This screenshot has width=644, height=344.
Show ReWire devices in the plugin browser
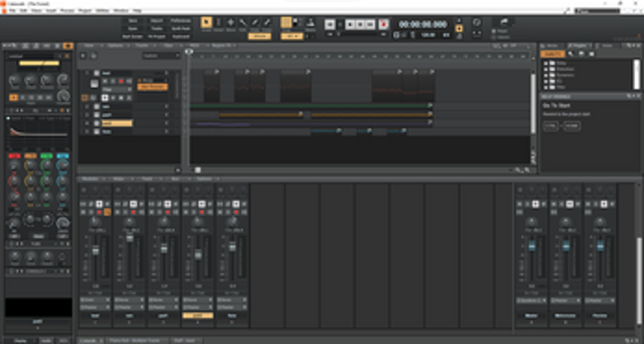pyautogui.click(x=592, y=54)
